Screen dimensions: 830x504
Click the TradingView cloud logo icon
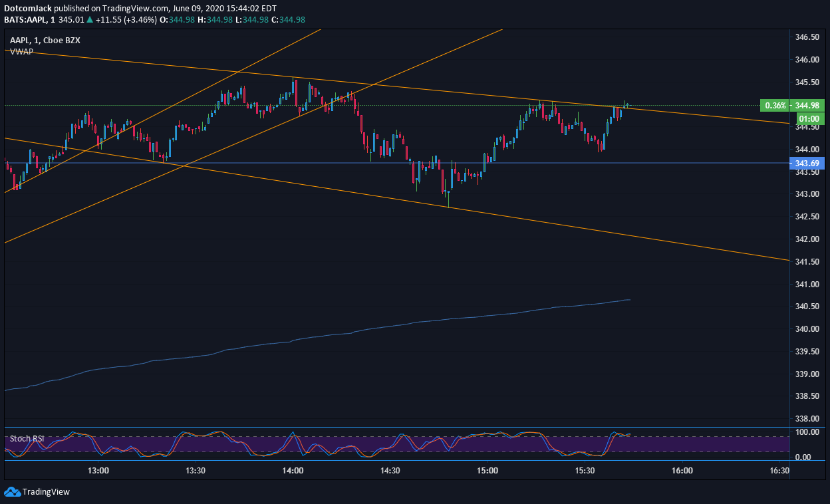12,492
